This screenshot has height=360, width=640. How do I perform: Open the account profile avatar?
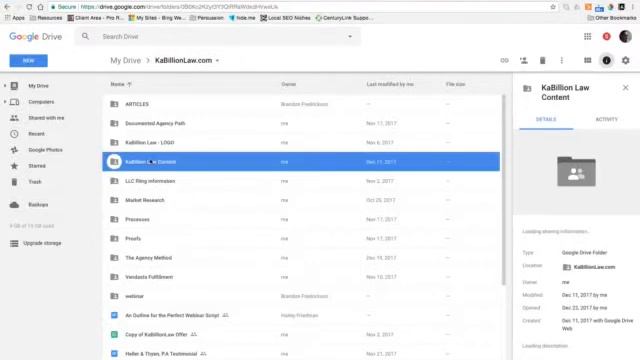[x=625, y=36]
